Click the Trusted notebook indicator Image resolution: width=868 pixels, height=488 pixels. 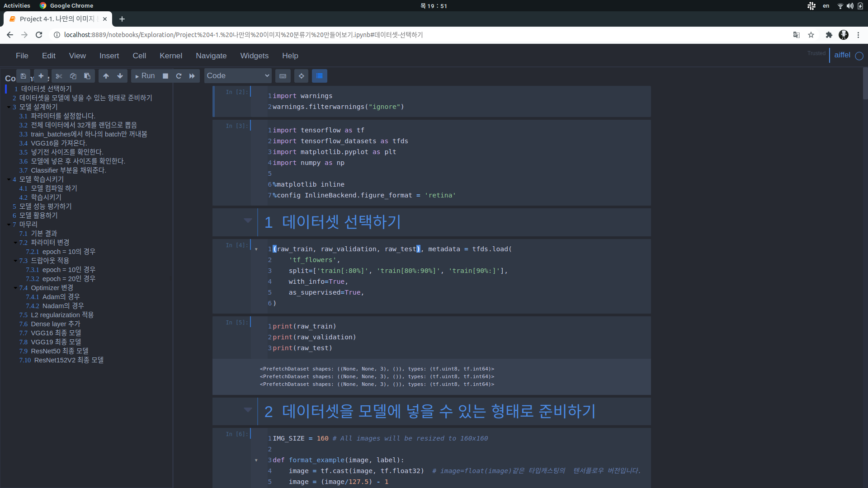pos(816,53)
